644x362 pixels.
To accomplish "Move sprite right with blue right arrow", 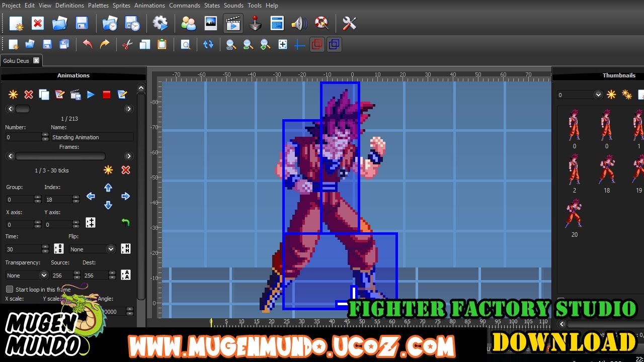I will (126, 196).
